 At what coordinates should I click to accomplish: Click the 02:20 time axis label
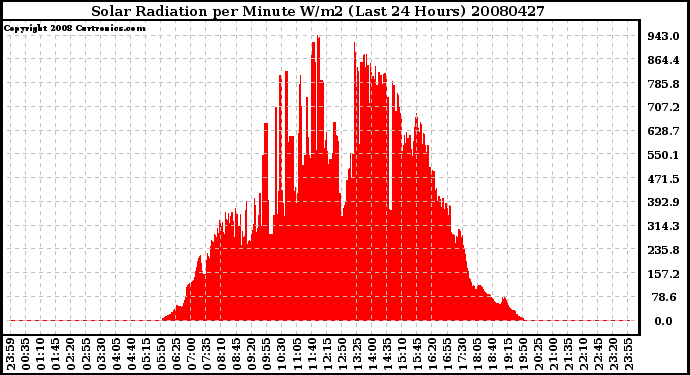pyautogui.click(x=71, y=354)
